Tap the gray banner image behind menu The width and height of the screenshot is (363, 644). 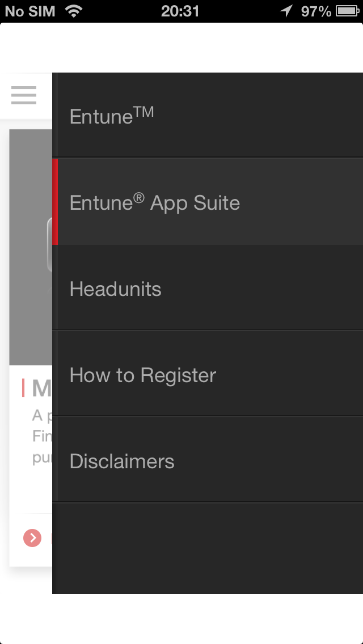[31, 247]
